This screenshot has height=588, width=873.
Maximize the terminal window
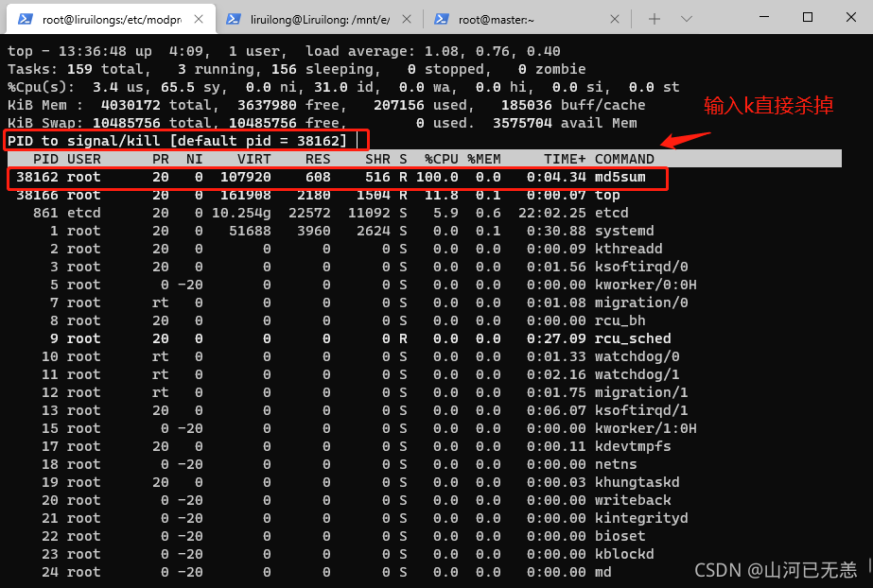(808, 17)
